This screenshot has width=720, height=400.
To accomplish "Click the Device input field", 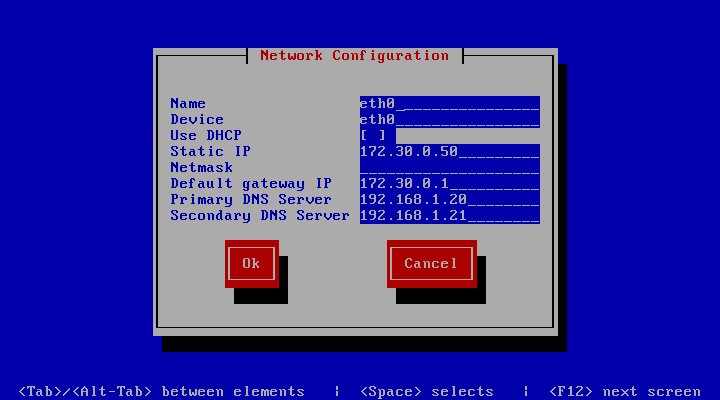I will [x=450, y=120].
